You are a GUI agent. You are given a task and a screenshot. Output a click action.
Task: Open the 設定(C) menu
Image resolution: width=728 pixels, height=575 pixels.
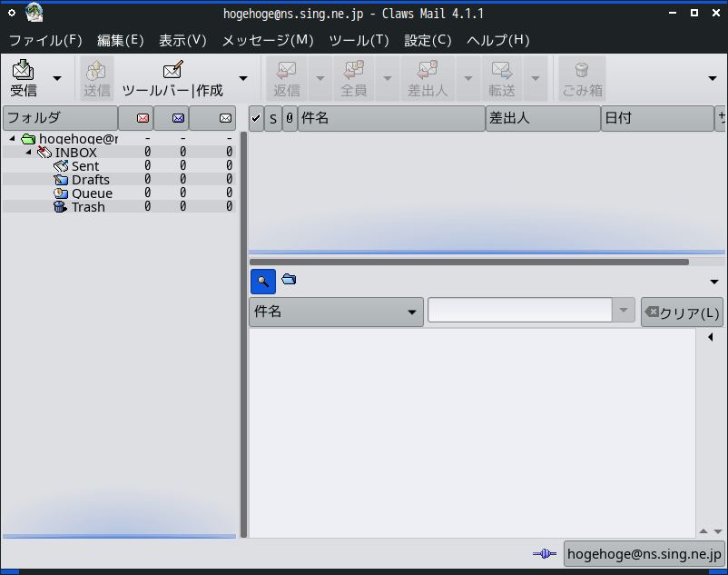[x=428, y=40]
